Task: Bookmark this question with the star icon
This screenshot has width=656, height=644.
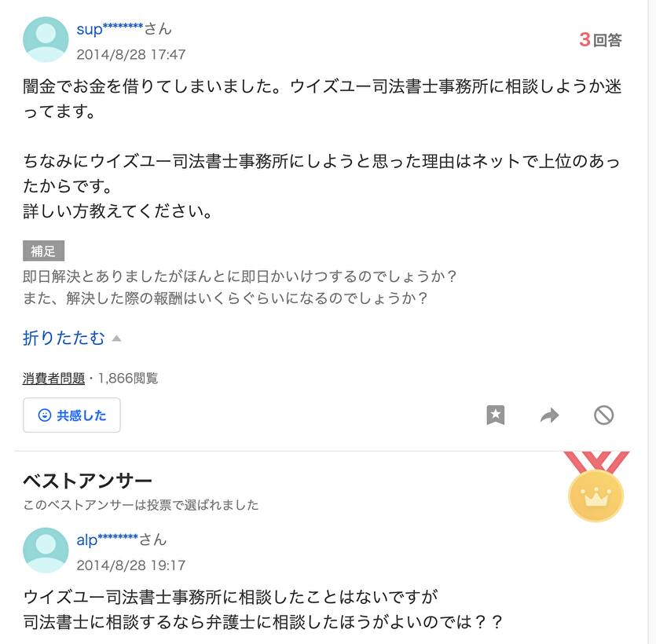Action: click(x=496, y=415)
